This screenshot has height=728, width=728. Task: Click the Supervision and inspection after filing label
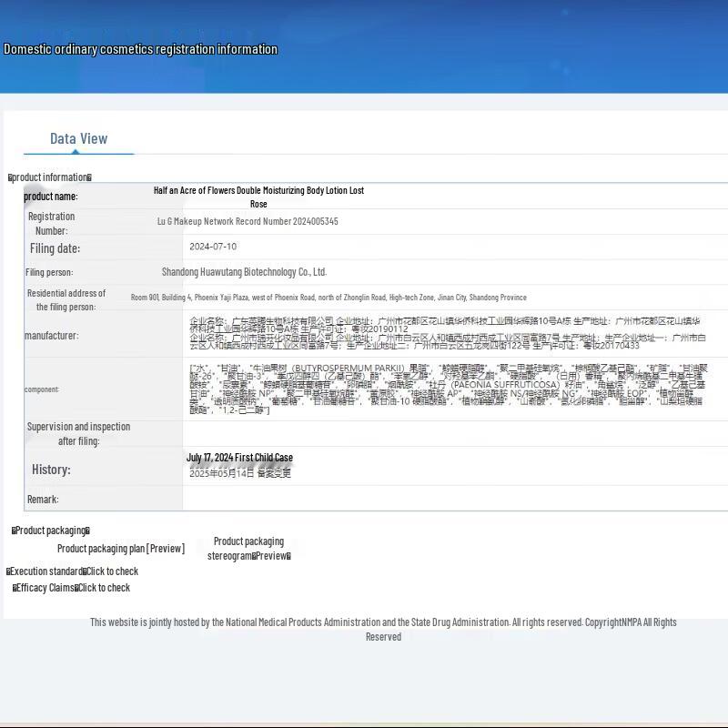78,433
